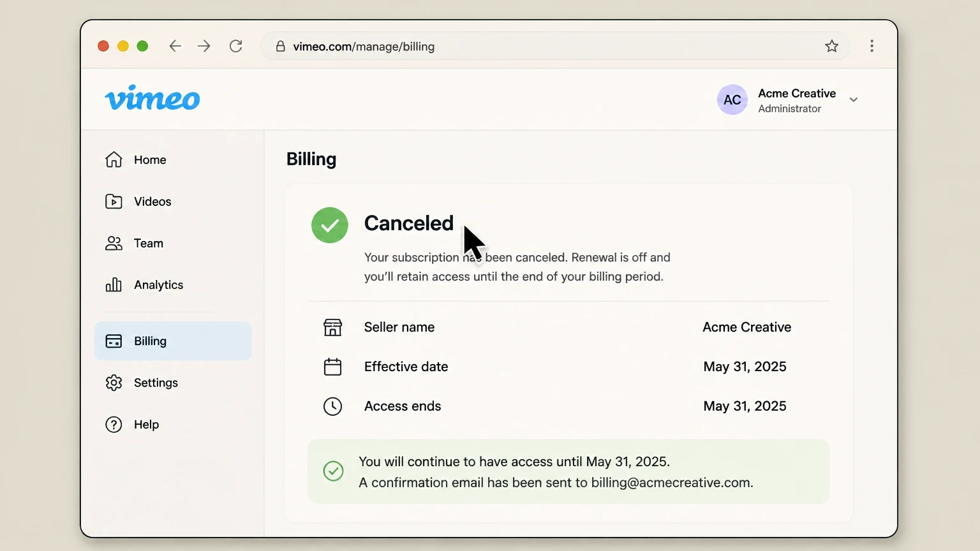Click the AC avatar circle
This screenshot has width=980, height=551.
coord(732,99)
